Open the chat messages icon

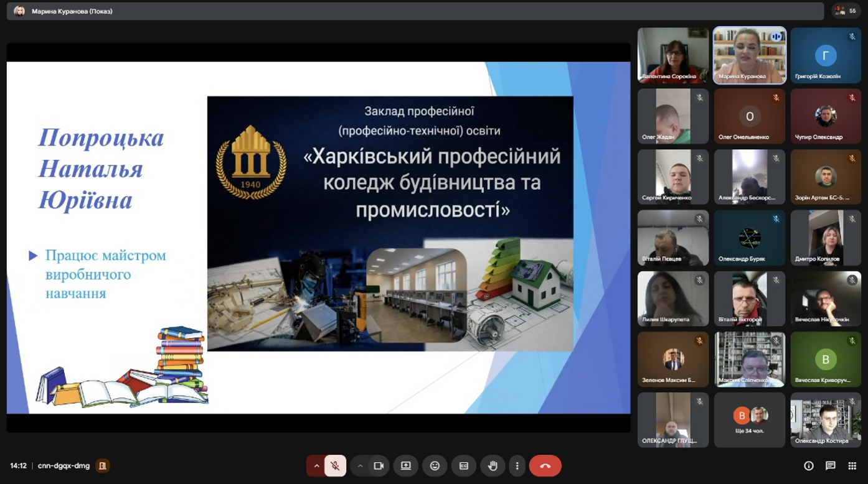tap(830, 466)
